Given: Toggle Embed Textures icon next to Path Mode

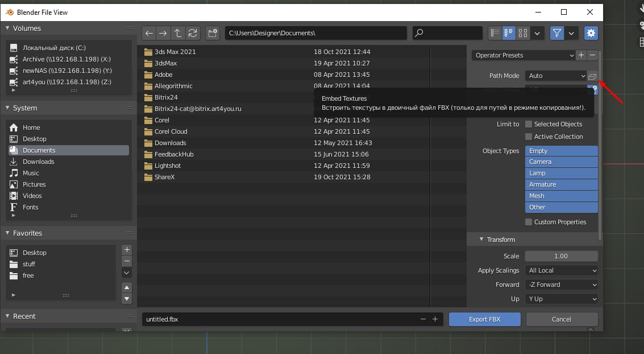Looking at the screenshot, I should tap(592, 76).
